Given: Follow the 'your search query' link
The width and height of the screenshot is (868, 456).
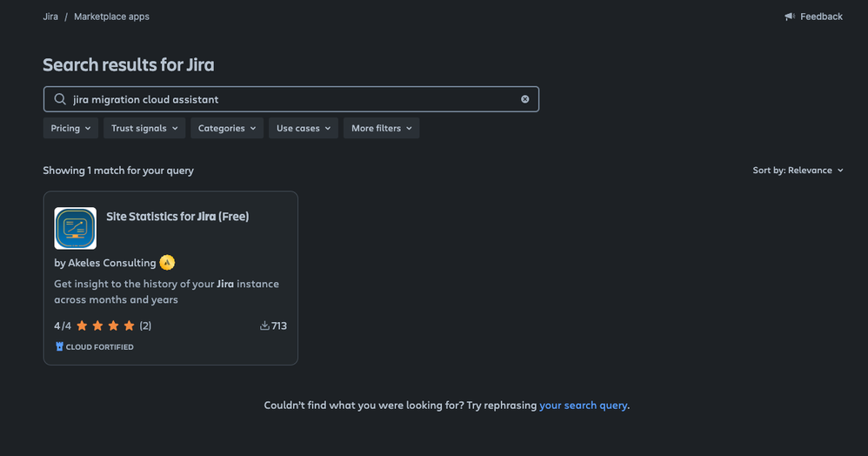Looking at the screenshot, I should (x=583, y=406).
